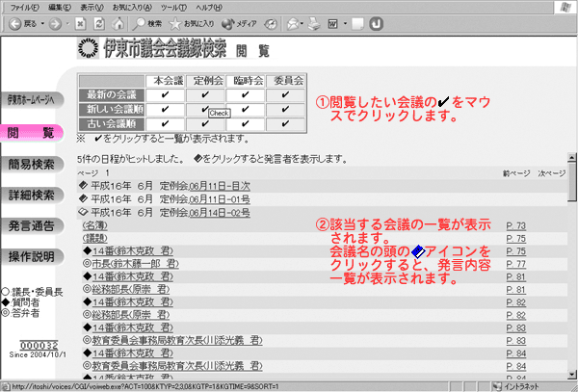Click the open diamond icon beside 06月14日-02号
Image resolution: width=578 pixels, height=392 pixels.
coord(83,209)
